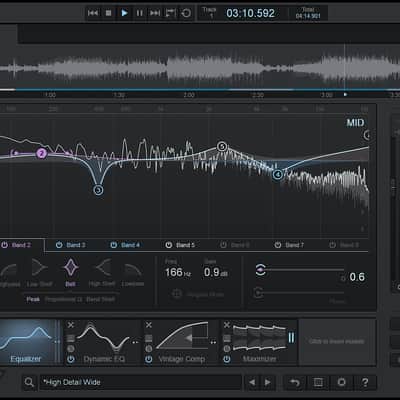
Task: Toggle Band 5 power button
Action: click(x=169, y=245)
